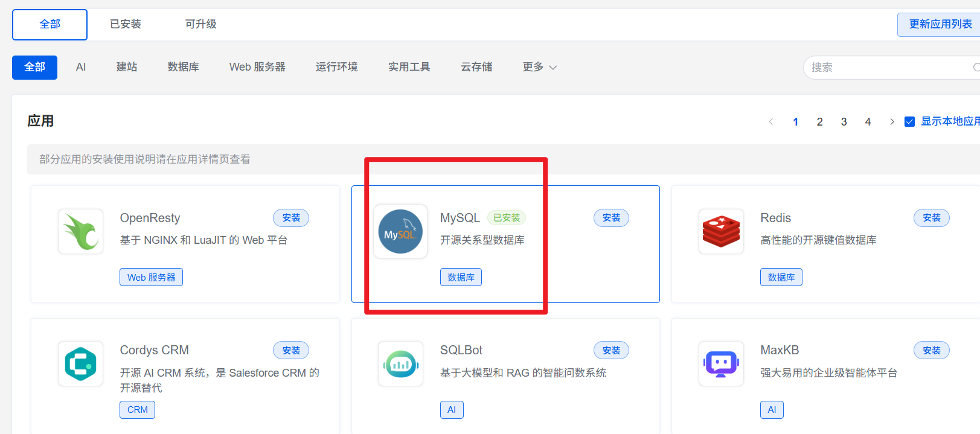Expand the 更多 category dropdown
980x434 pixels.
coord(539,67)
